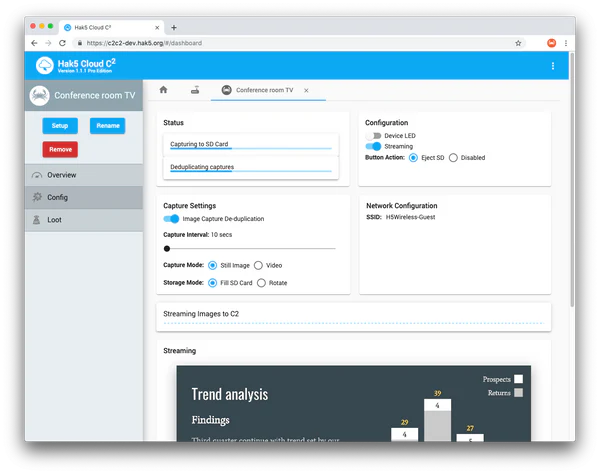Viewport: 600px width, 474px height.
Task: Open the devices tab with router icon
Action: point(195,90)
